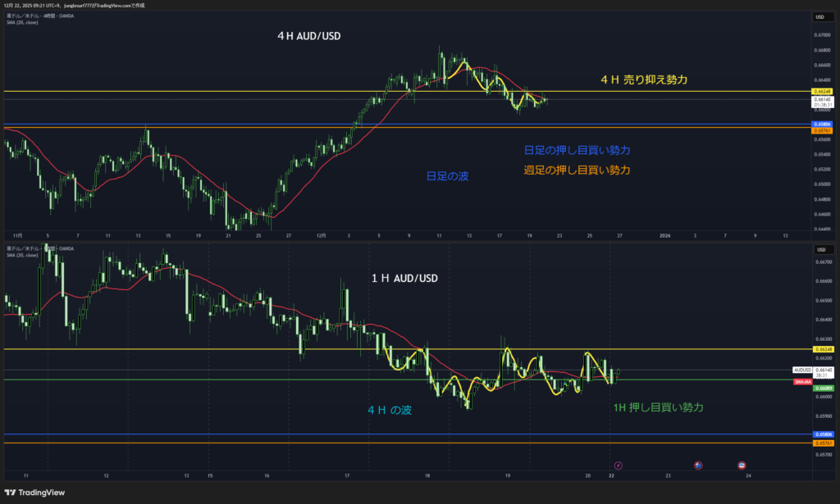Screen dimensions: 840x504
Task: Click the yellow '4 H 売り抑え勢力' text label
Action: click(x=643, y=79)
